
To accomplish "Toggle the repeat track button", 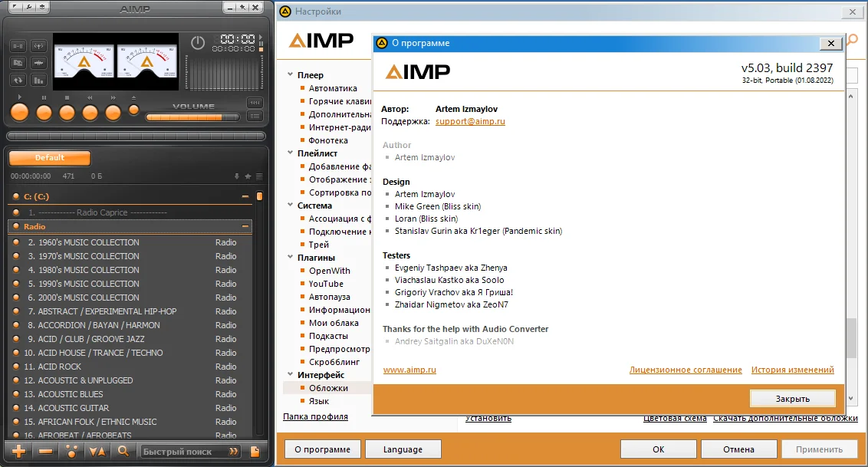I will [18, 81].
